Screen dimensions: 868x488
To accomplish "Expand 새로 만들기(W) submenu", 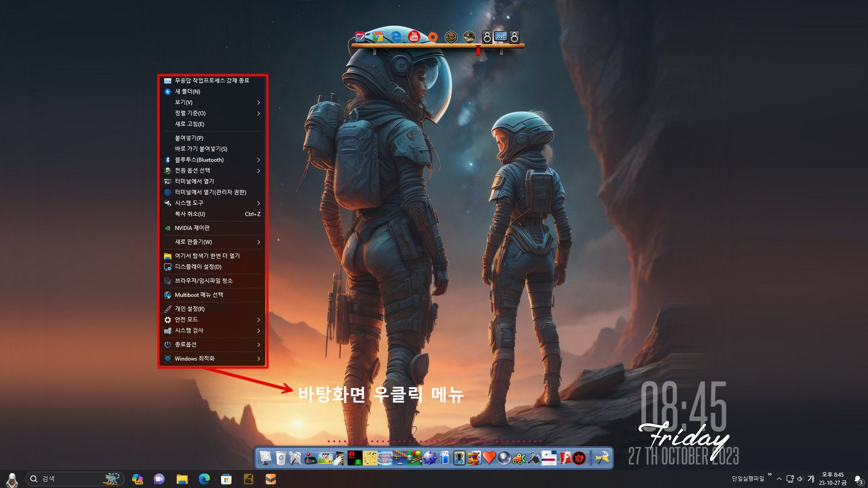I will tap(212, 242).
